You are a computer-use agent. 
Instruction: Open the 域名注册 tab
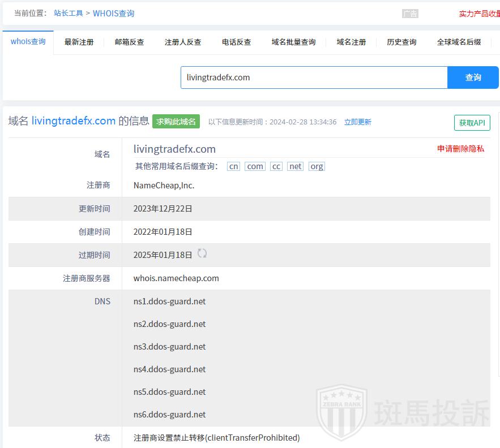(351, 42)
